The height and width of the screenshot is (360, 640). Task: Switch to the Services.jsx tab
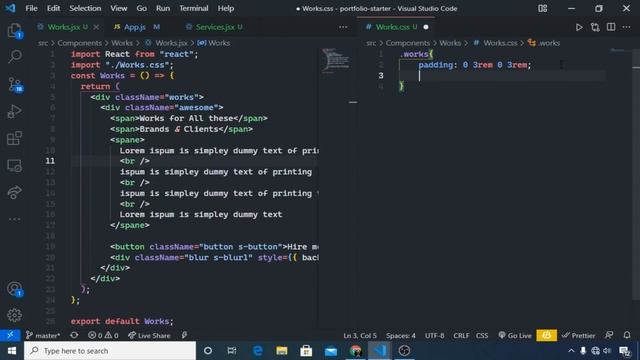coord(215,27)
